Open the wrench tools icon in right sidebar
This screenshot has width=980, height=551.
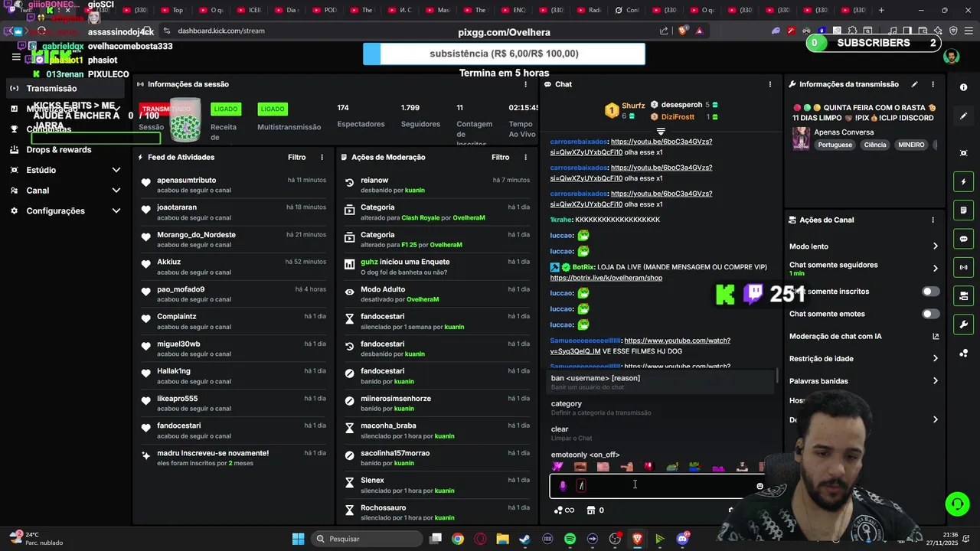tap(963, 324)
